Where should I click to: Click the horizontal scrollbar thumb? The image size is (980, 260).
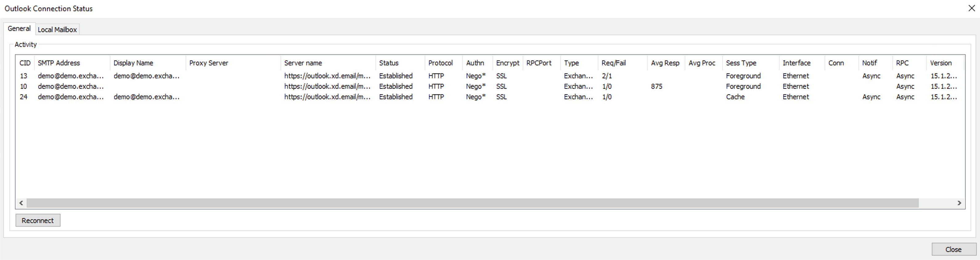(472, 203)
